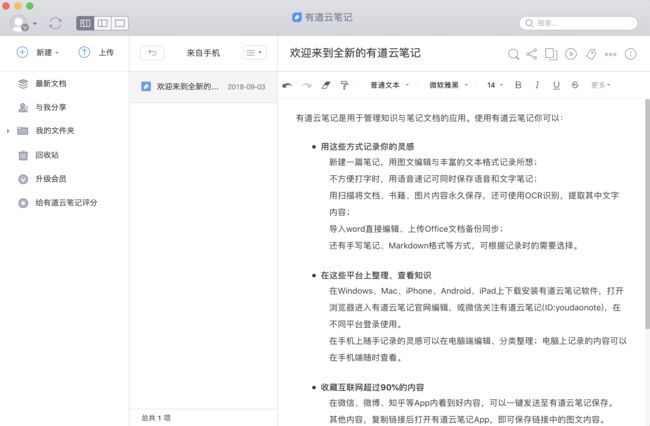The width and height of the screenshot is (650, 426).
Task: Open the 微软雅黑 font dropdown
Action: tap(449, 85)
